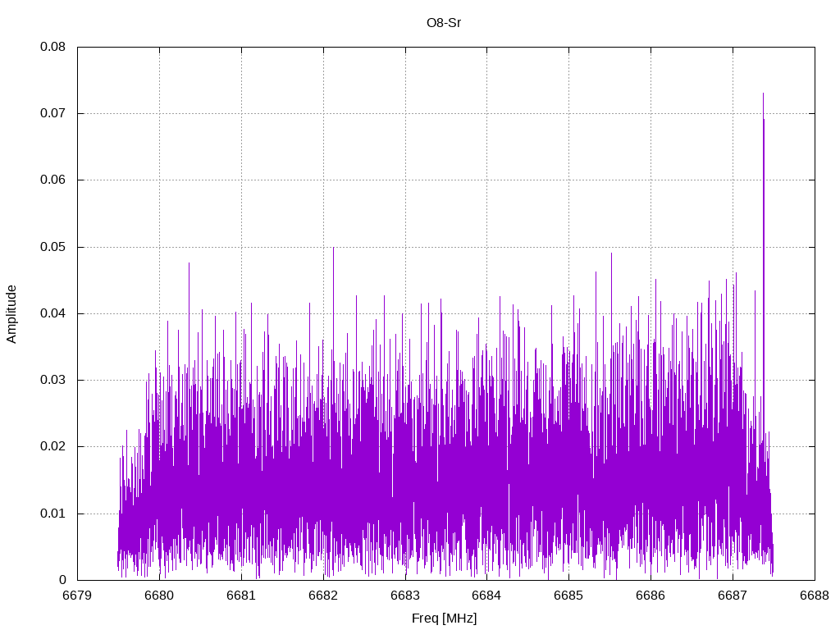Viewport: 840px width, 630px height.
Task: Click the Freq [MHz] x-axis label
Action: coord(444,619)
